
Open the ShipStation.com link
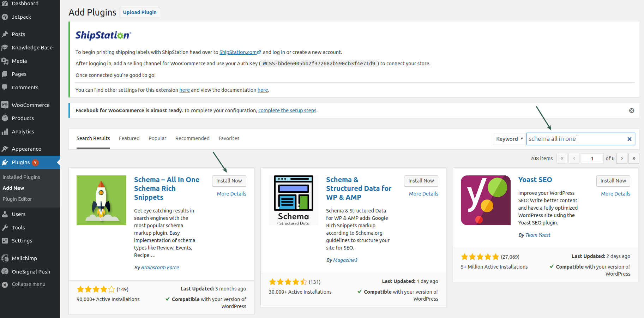click(240, 52)
